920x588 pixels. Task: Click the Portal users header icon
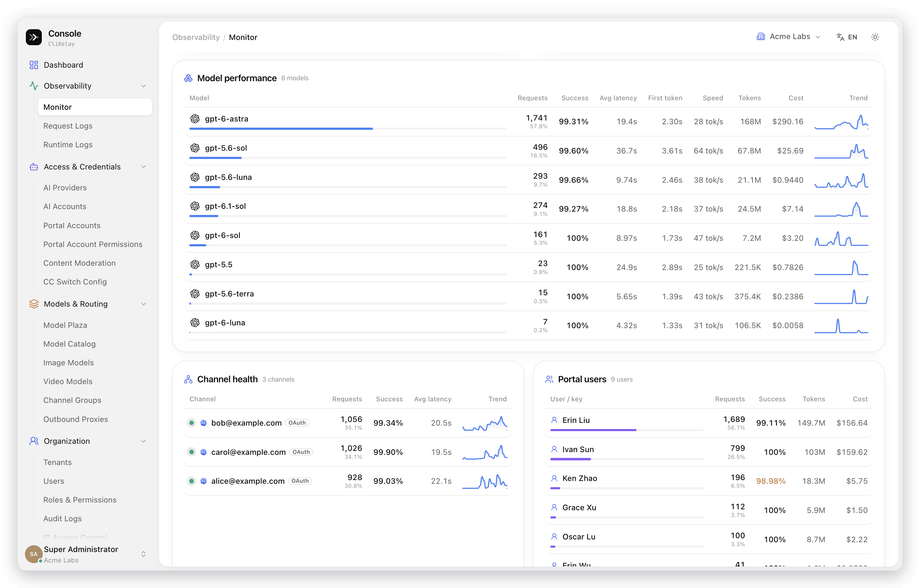[549, 379]
